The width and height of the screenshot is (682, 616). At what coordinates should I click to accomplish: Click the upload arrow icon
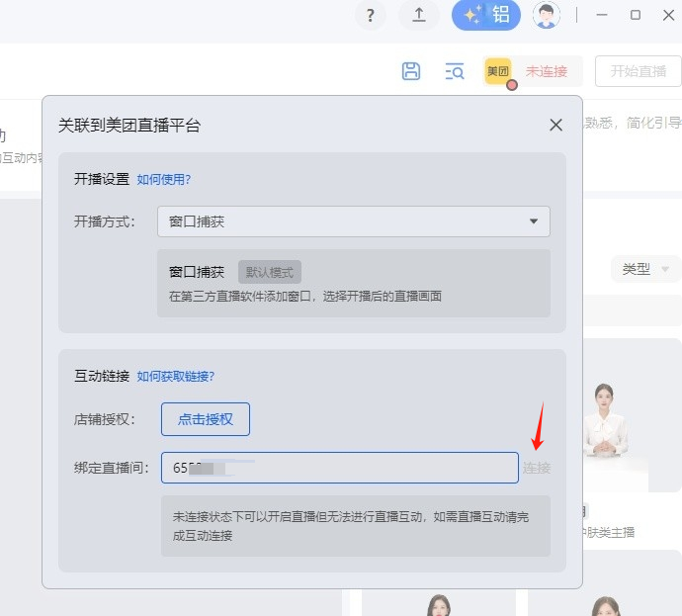point(419,15)
